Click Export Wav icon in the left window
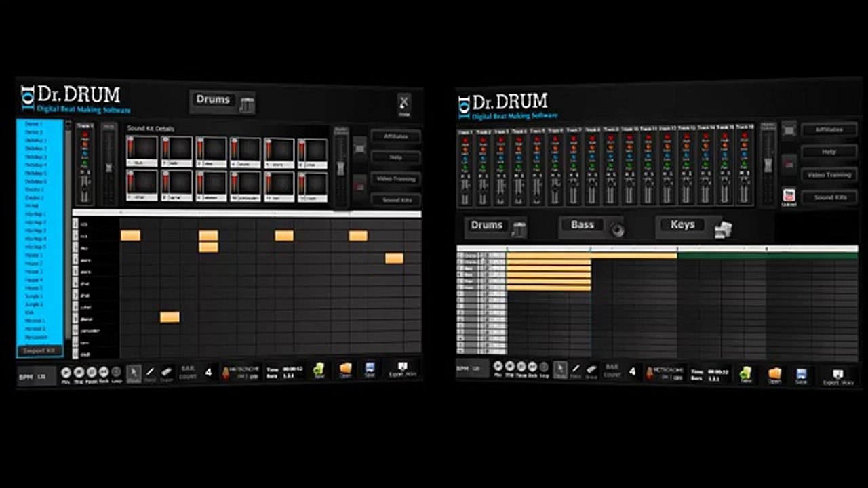Viewport: 868px width, 488px height. coord(403,369)
